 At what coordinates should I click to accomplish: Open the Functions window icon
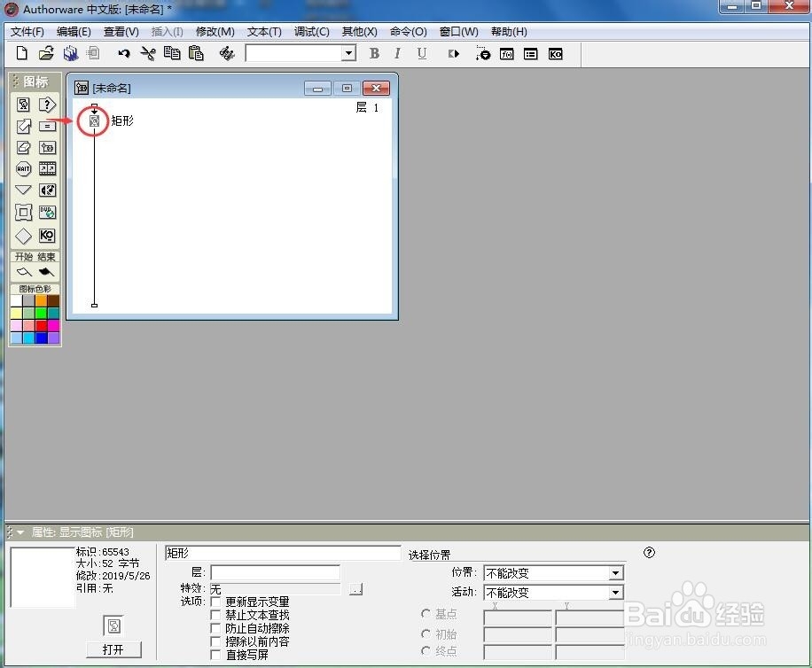507,54
